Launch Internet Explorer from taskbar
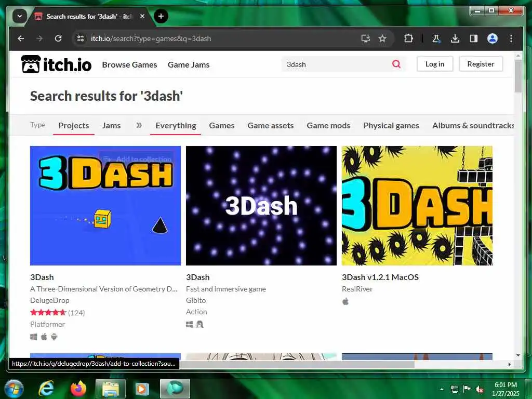The height and width of the screenshot is (399, 532). pos(46,389)
